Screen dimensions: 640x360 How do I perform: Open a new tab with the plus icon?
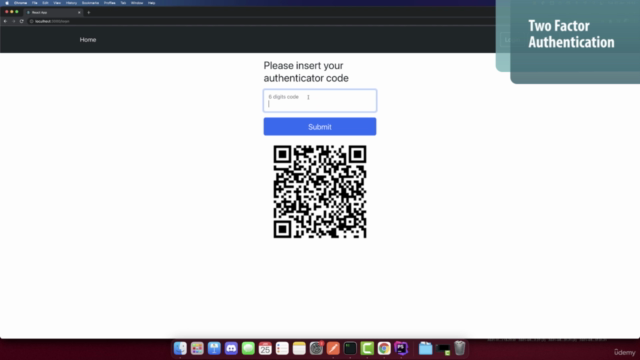point(89,13)
